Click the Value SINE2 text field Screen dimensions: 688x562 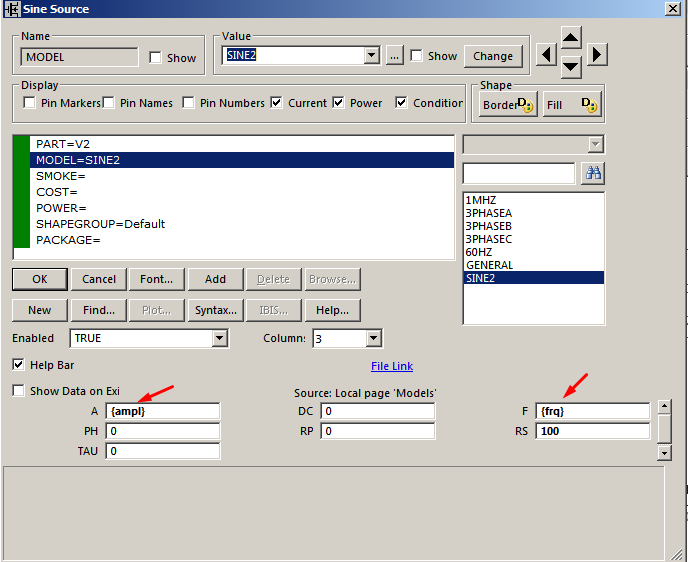coord(294,55)
